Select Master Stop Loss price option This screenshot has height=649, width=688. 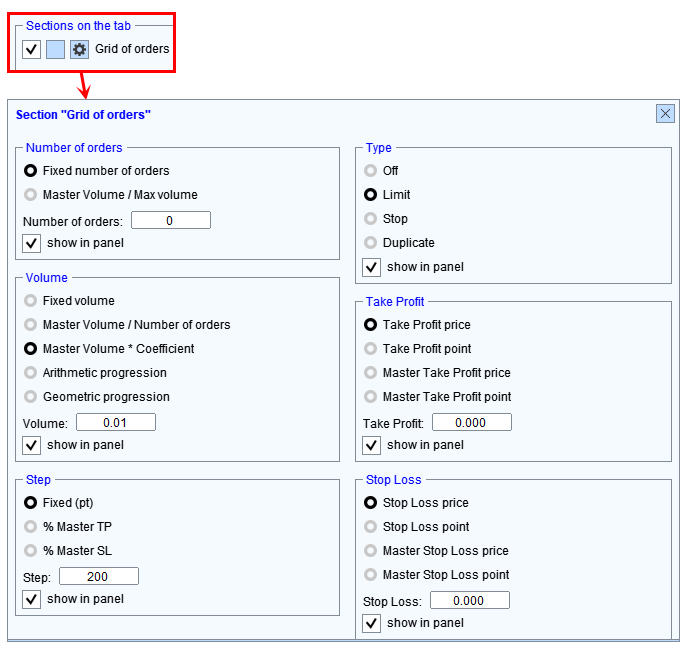tap(372, 551)
